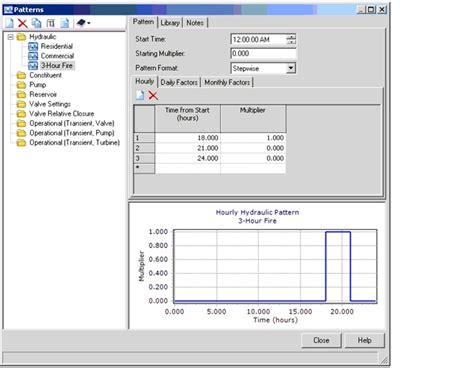This screenshot has width=474, height=368.
Task: Select row 1 header in table
Action: (x=144, y=138)
